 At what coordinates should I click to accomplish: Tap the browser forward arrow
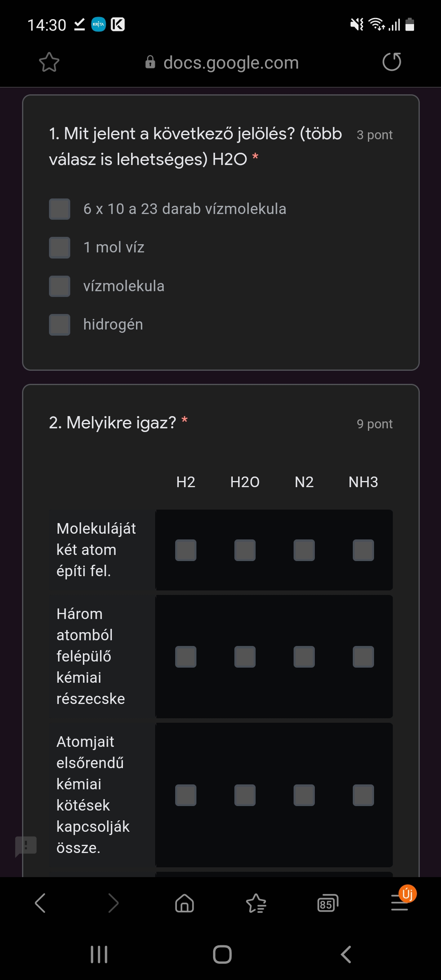coord(113,903)
